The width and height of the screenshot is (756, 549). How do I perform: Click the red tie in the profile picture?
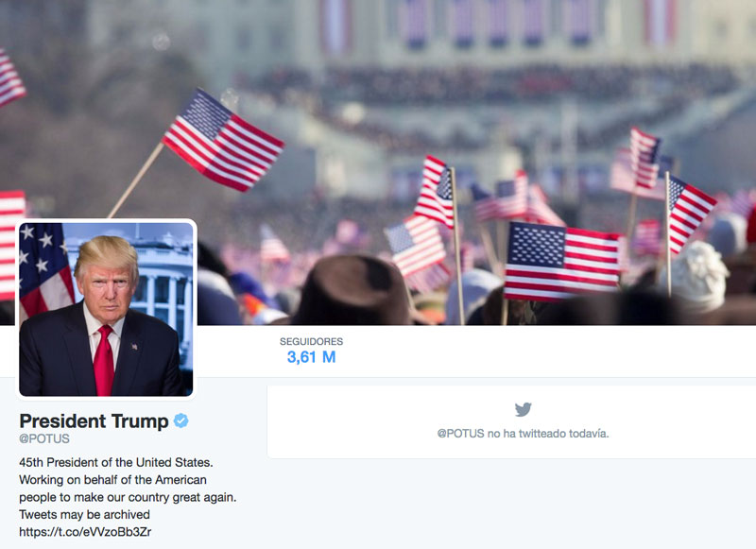[x=104, y=361]
